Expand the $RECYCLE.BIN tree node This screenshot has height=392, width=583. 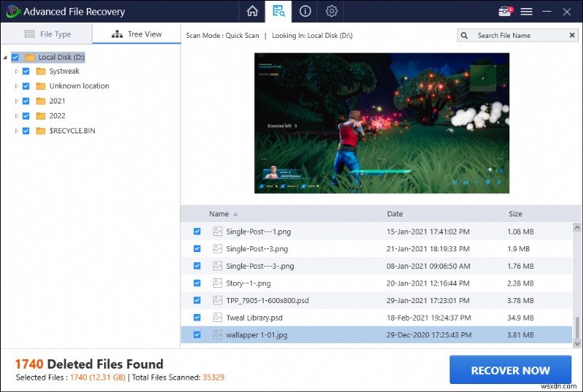point(16,130)
